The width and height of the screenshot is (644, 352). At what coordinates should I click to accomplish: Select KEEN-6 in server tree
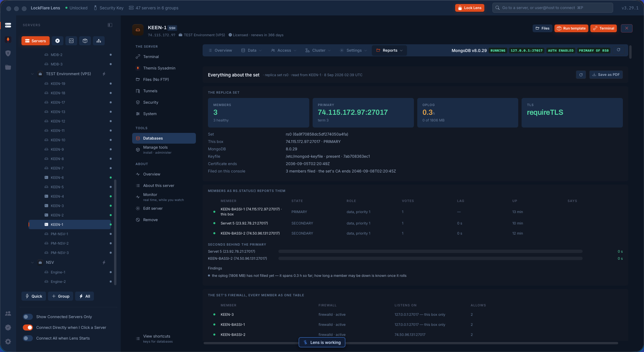[x=70, y=178]
